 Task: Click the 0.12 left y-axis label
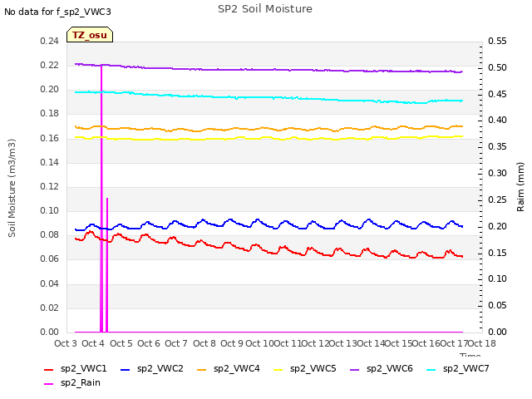50,186
